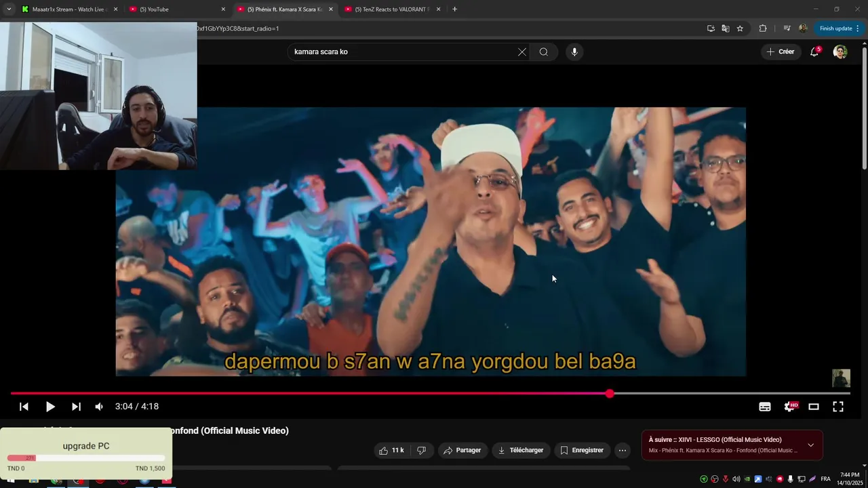Click the page vertical scrollbar
The height and width of the screenshot is (488, 868).
(x=864, y=107)
